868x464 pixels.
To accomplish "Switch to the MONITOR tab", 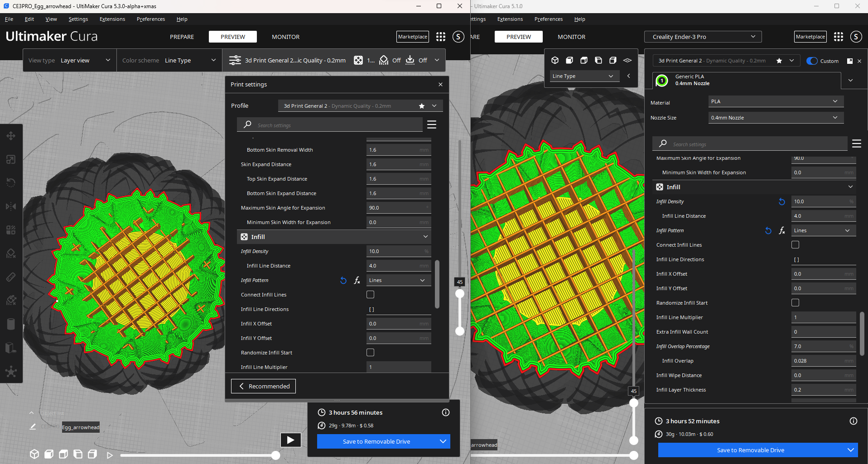I will (x=285, y=37).
